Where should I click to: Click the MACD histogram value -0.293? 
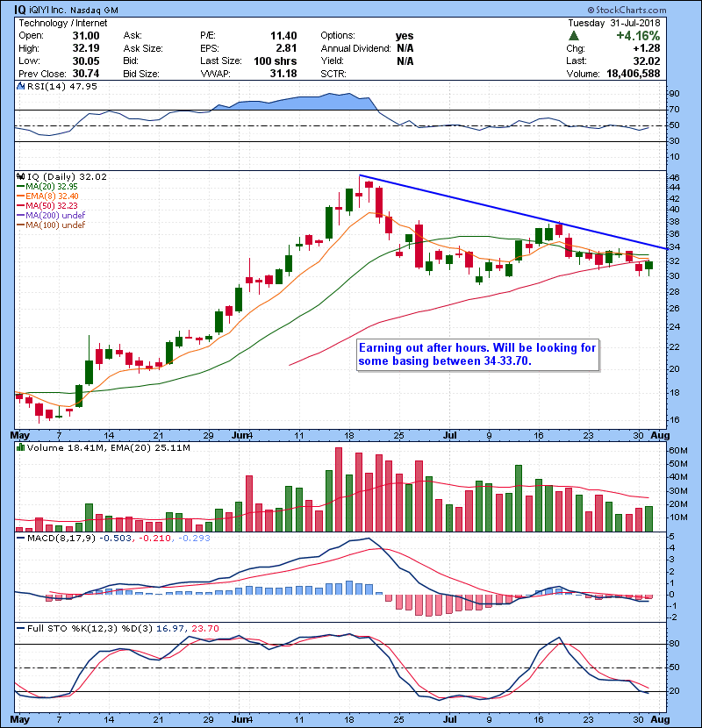click(x=195, y=539)
